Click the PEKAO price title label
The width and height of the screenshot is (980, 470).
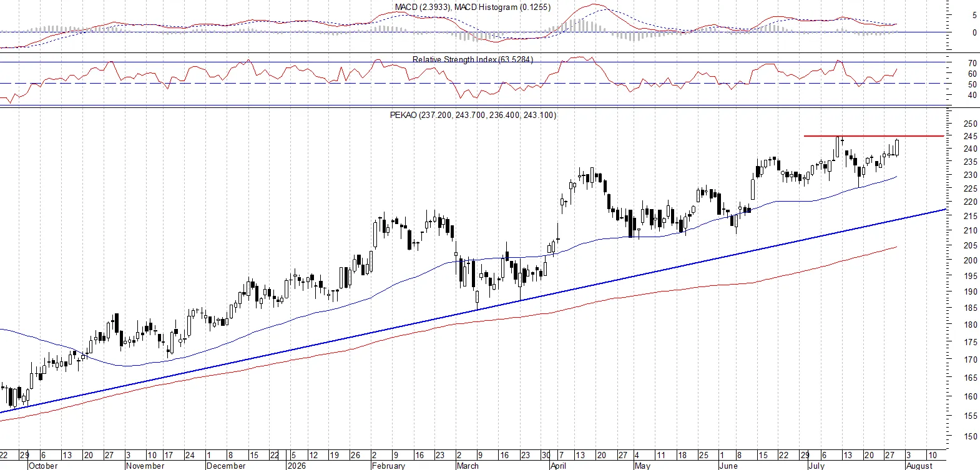(x=473, y=115)
